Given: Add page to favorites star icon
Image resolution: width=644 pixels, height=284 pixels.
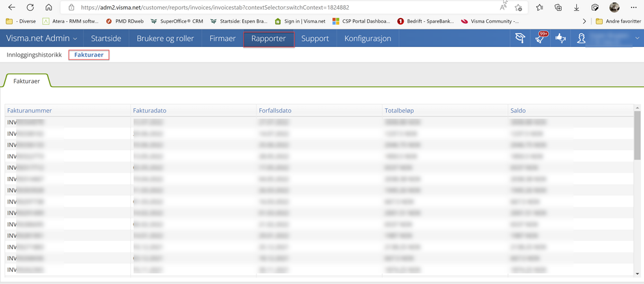Looking at the screenshot, I should click(x=518, y=7).
